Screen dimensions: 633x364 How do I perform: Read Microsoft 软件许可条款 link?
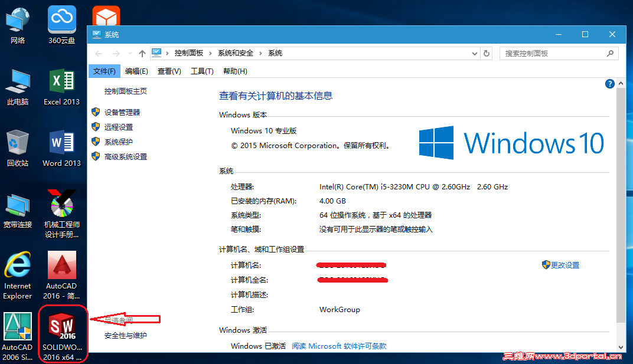click(339, 346)
